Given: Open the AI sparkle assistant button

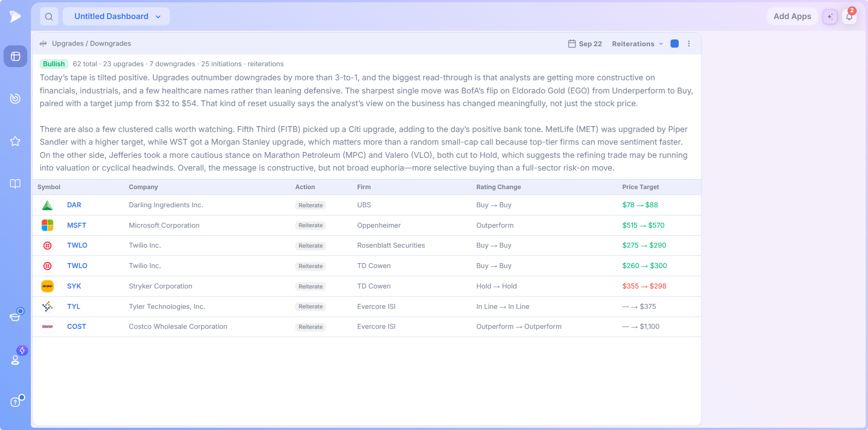Looking at the screenshot, I should [830, 16].
